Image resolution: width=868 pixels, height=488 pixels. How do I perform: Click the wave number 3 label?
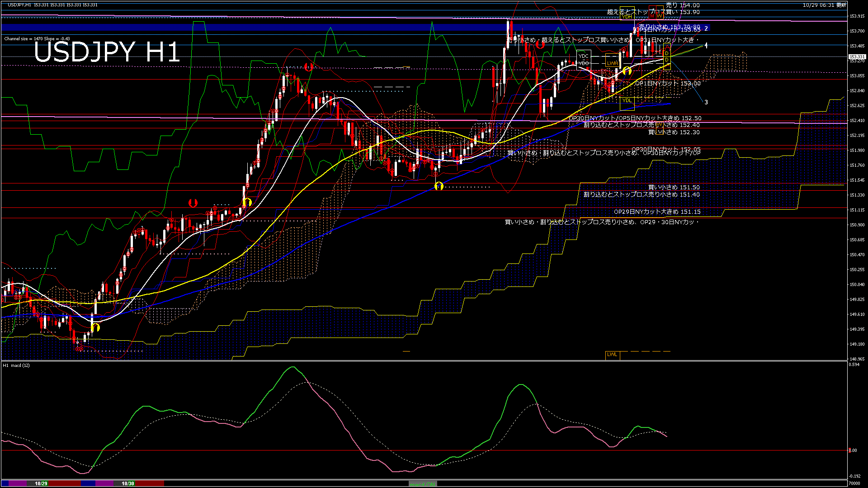(706, 103)
